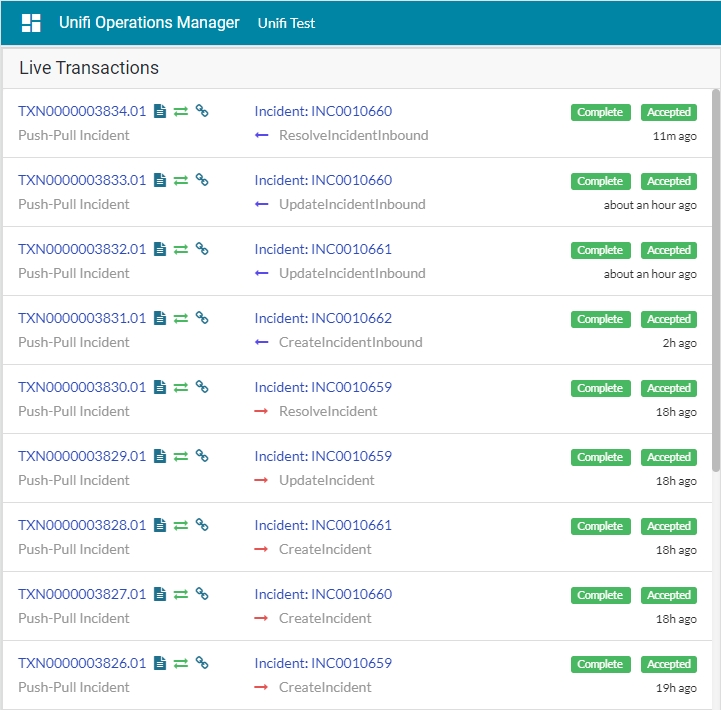
Task: Click the vertical scrollbar of transactions list
Action: [714, 280]
